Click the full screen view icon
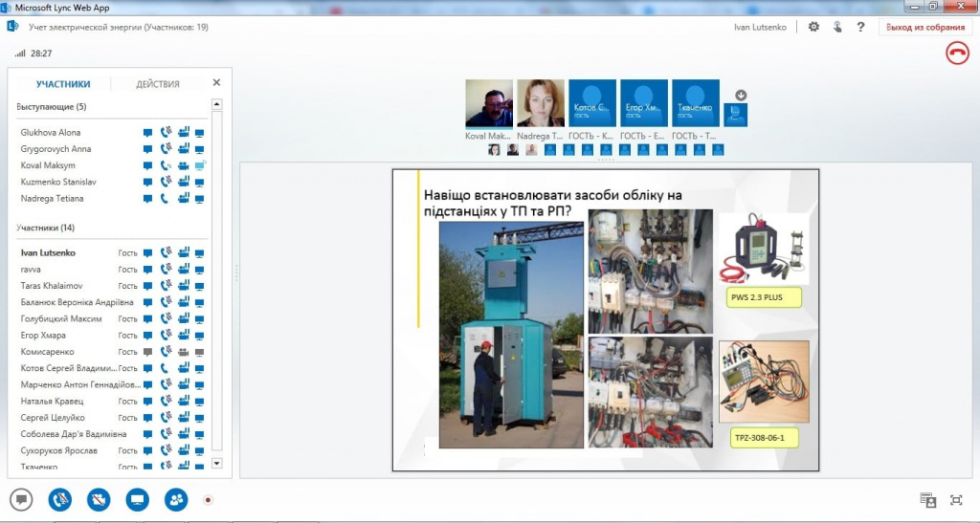Image resolution: width=980 pixels, height=523 pixels. point(956,500)
